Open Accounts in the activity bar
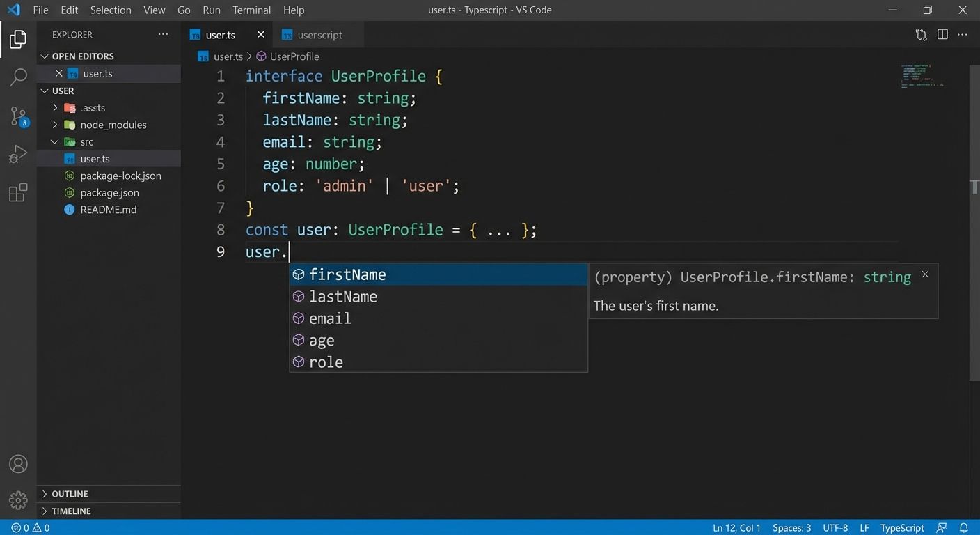Image resolution: width=980 pixels, height=535 pixels. [x=18, y=463]
